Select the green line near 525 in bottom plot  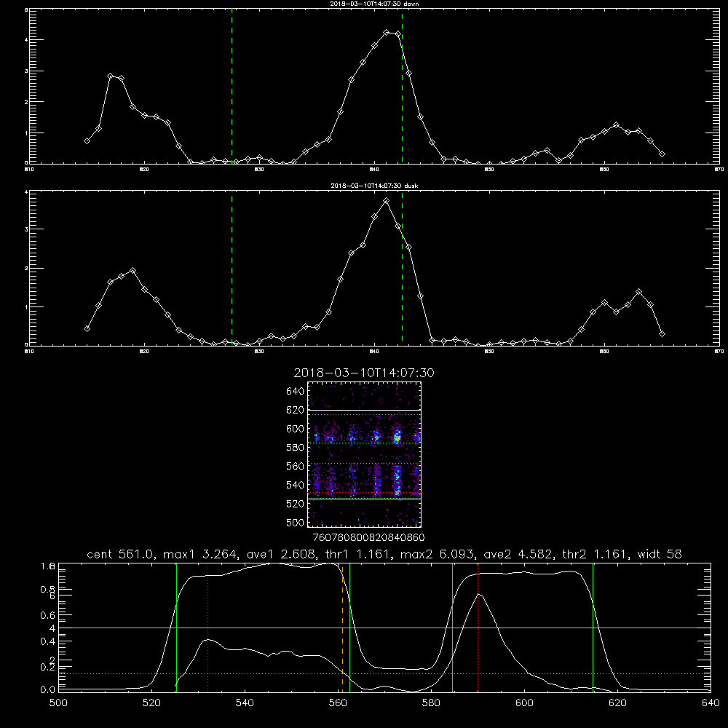click(176, 628)
